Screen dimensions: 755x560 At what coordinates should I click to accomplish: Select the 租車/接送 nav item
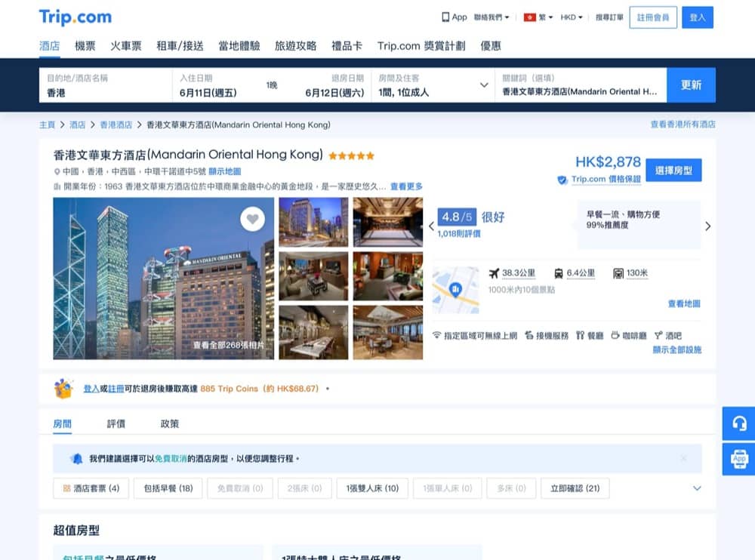[x=180, y=46]
